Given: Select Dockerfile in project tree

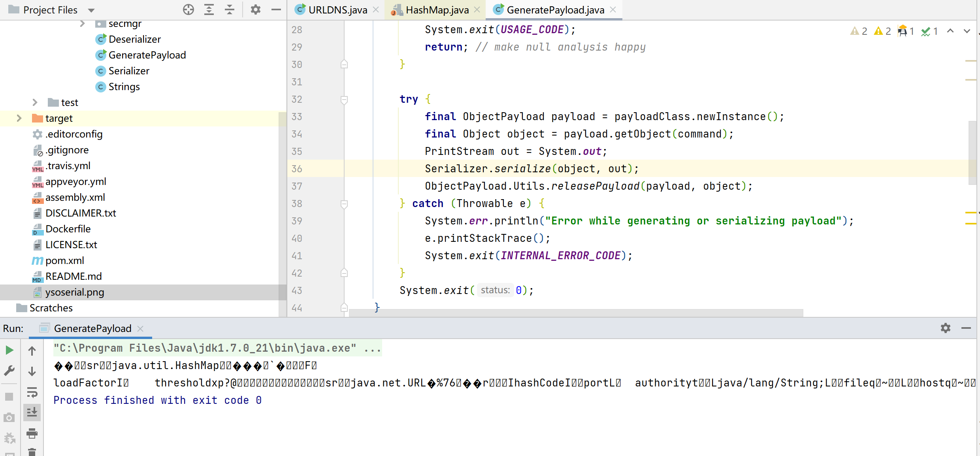Looking at the screenshot, I should click(x=62, y=229).
